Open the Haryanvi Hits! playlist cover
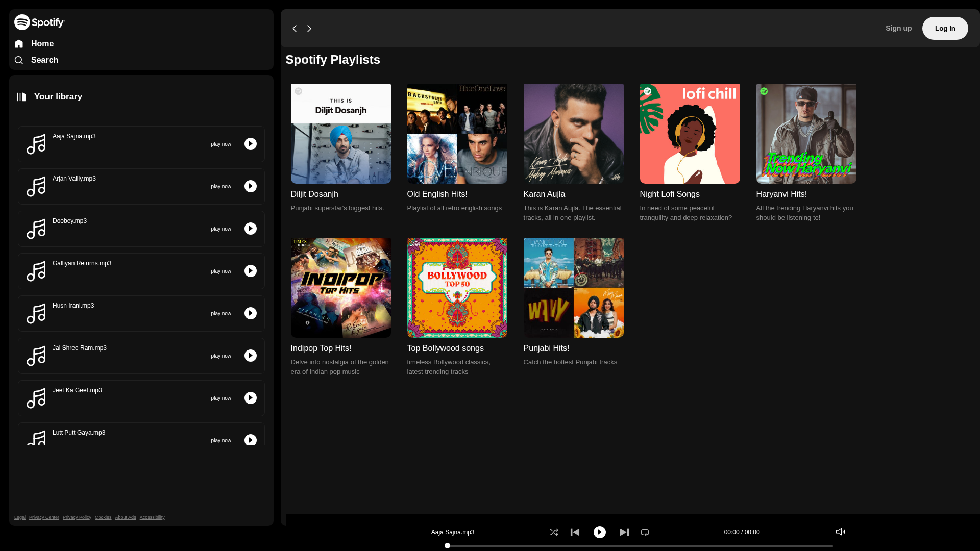Screen dimensions: 980x551 pos(806,134)
